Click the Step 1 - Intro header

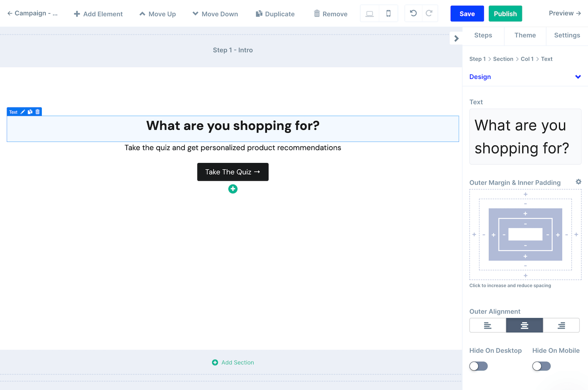[233, 50]
